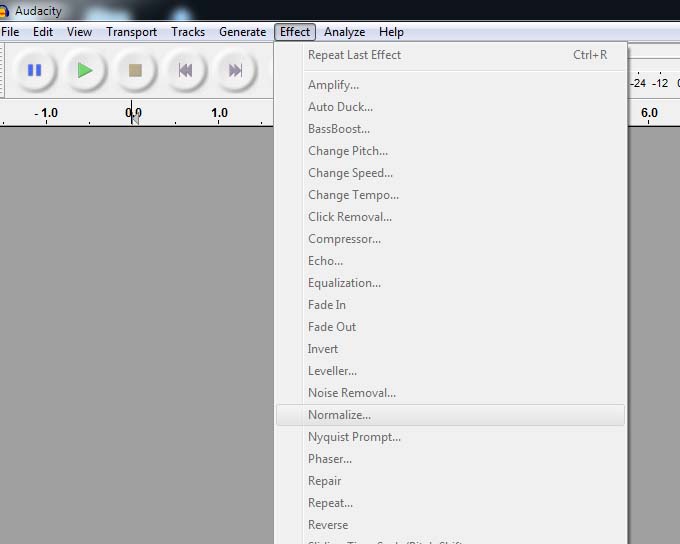Pick Change Pitch... effect
680x544 pixels.
tap(451, 151)
